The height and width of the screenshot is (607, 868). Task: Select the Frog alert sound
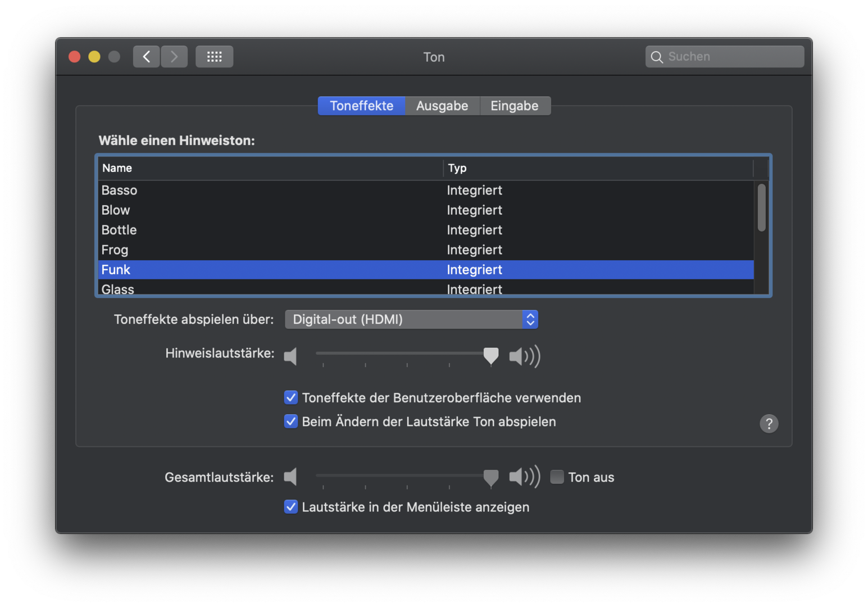click(x=115, y=250)
